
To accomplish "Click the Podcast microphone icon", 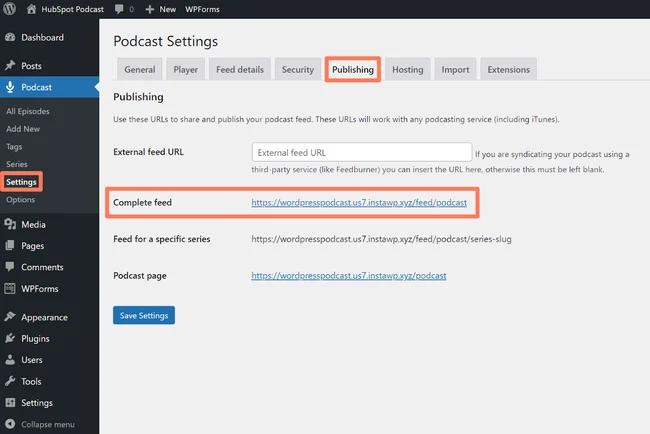I will coord(10,87).
